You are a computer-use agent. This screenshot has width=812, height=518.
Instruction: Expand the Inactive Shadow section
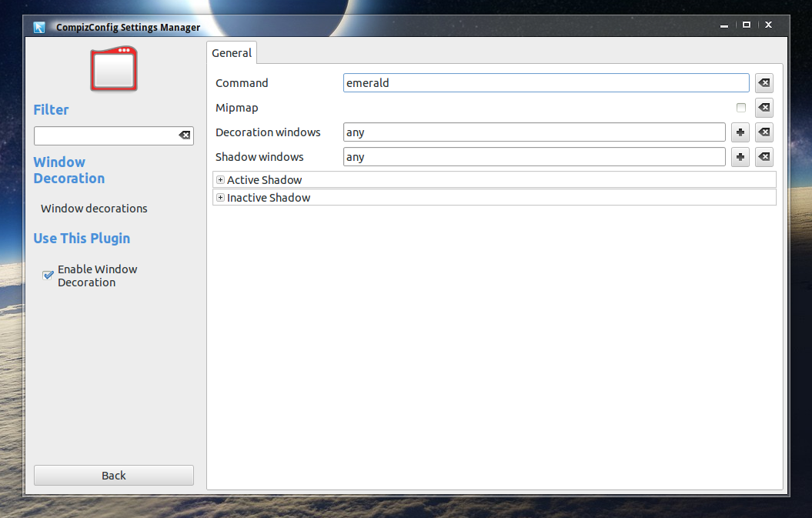tap(221, 198)
